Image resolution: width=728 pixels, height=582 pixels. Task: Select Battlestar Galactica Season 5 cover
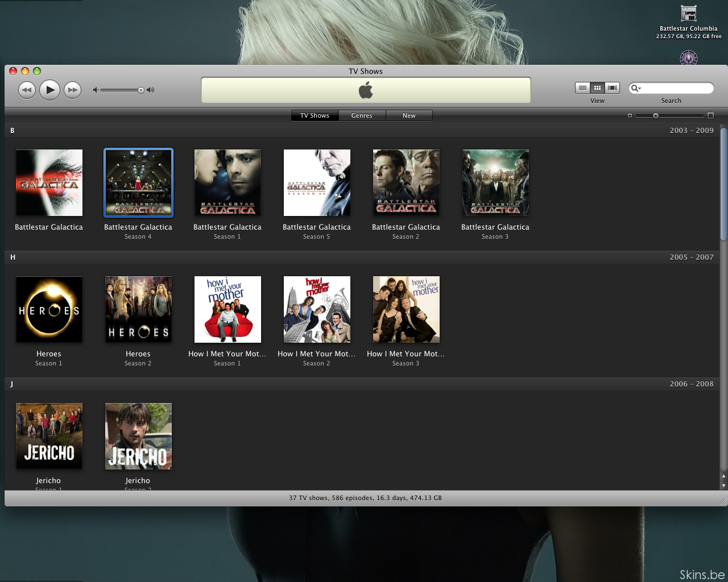(x=317, y=183)
